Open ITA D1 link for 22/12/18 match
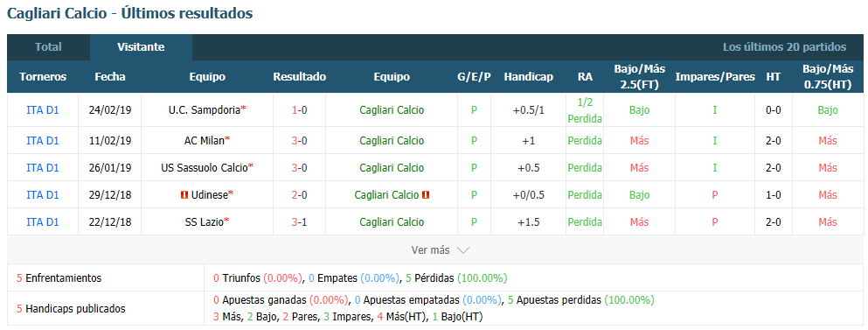The height and width of the screenshot is (330, 868). tap(43, 221)
